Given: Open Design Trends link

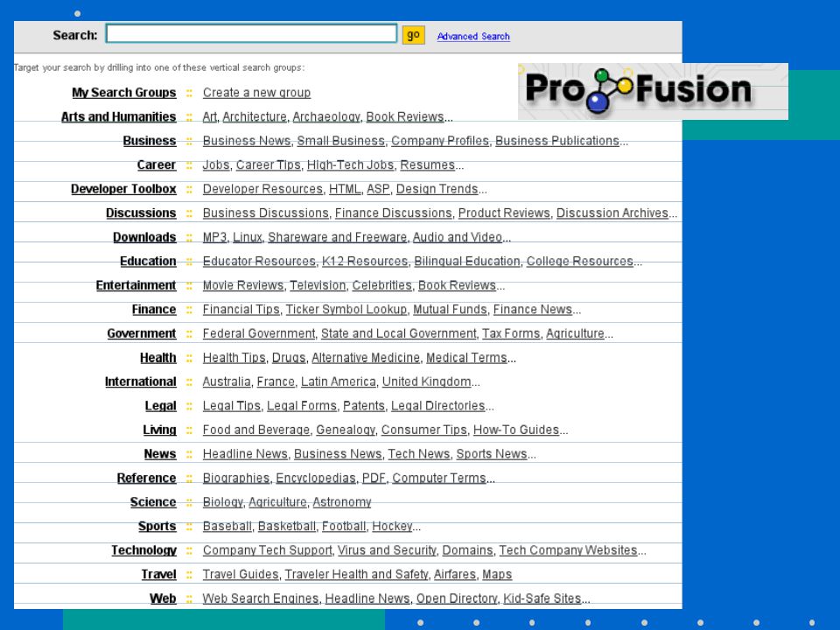Looking at the screenshot, I should [437, 189].
